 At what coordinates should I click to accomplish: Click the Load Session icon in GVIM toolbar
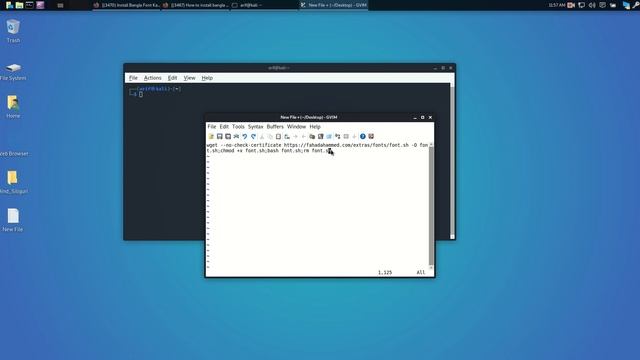tap(312, 136)
